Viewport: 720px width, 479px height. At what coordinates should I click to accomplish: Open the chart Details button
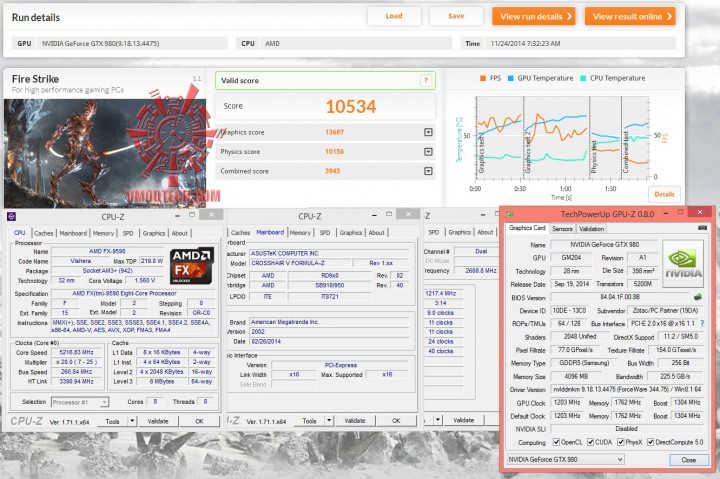pos(664,194)
